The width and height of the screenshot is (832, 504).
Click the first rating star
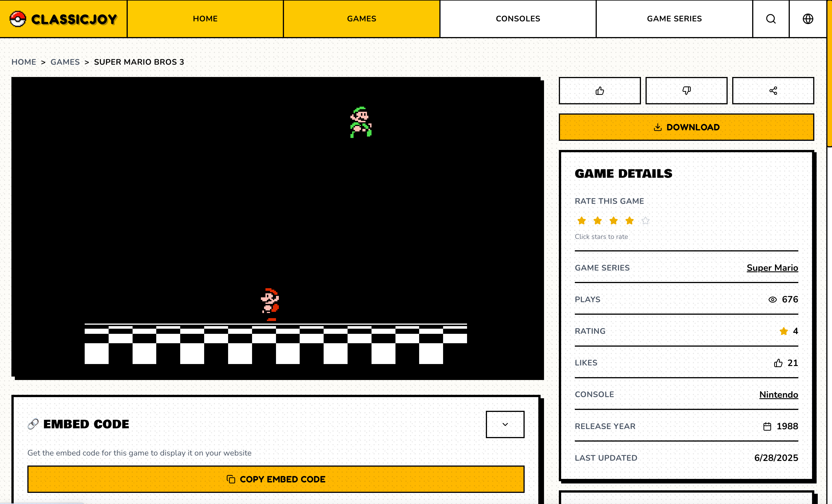(x=581, y=220)
